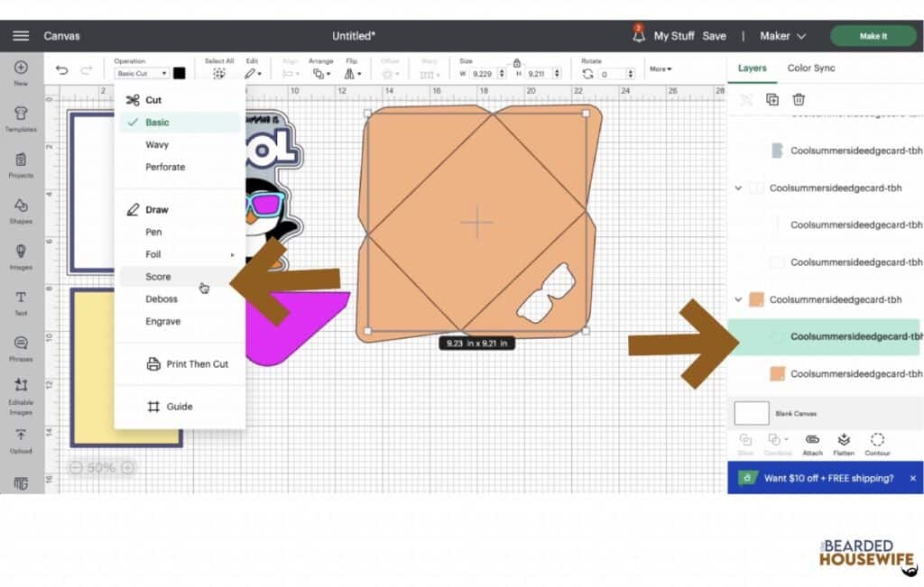Switch to the Color Sync tab
Screen dimensions: 924x587
click(810, 68)
